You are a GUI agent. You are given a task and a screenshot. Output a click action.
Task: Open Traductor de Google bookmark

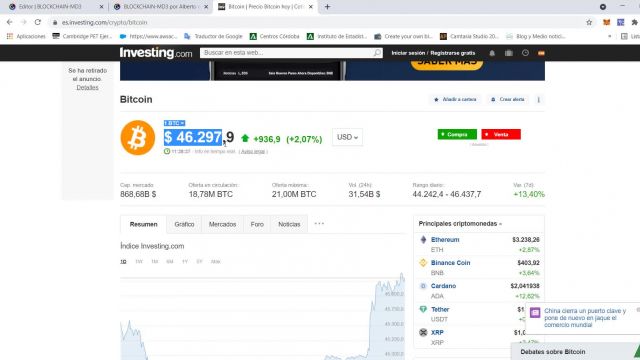tap(213, 36)
